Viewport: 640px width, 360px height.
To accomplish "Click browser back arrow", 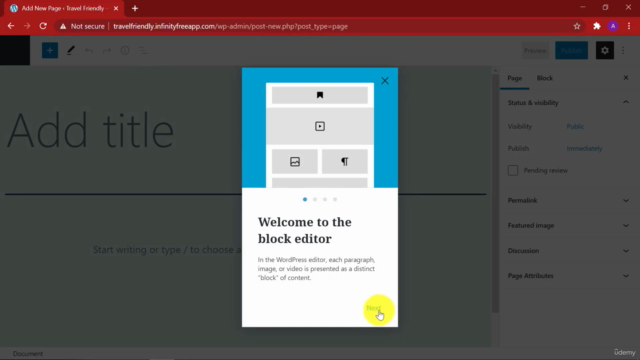I will (x=11, y=26).
